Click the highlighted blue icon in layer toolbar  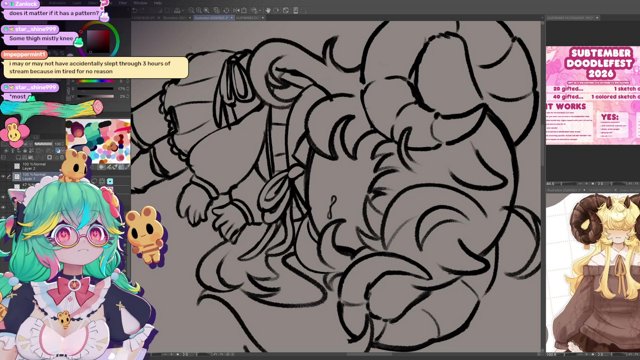click(58, 151)
